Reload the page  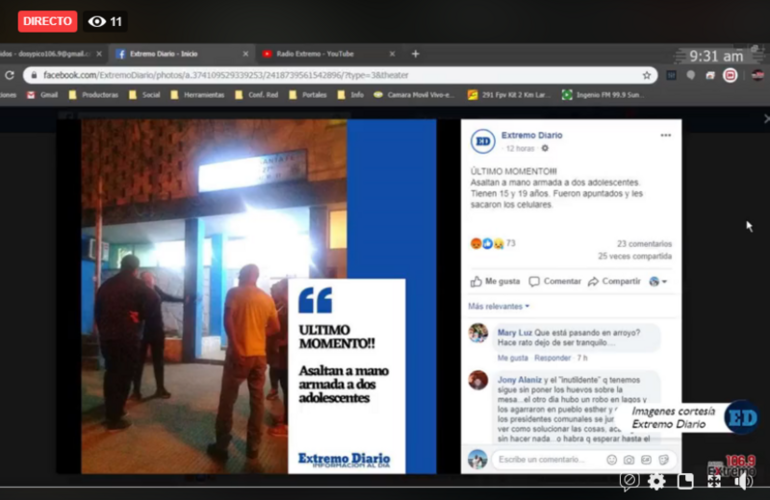coord(9,75)
